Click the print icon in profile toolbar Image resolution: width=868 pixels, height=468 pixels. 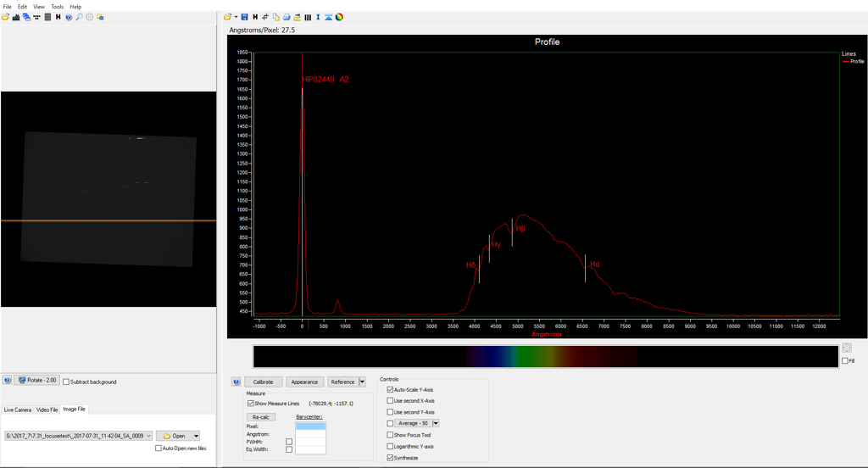(x=287, y=17)
